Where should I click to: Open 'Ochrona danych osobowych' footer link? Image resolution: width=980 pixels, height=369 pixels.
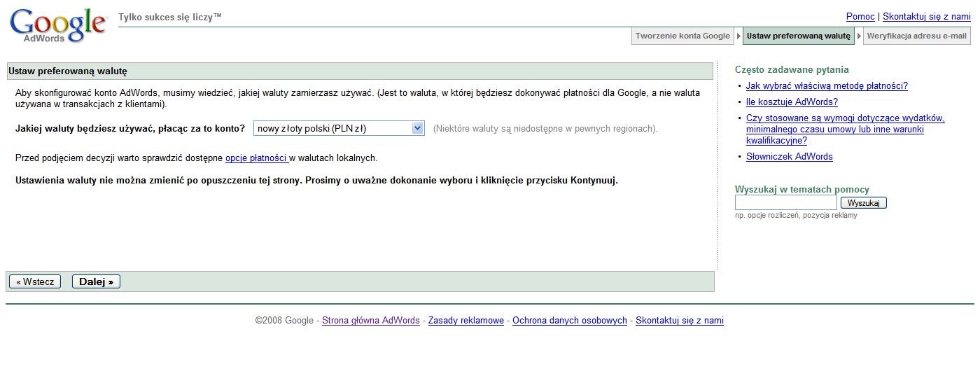[x=570, y=321]
